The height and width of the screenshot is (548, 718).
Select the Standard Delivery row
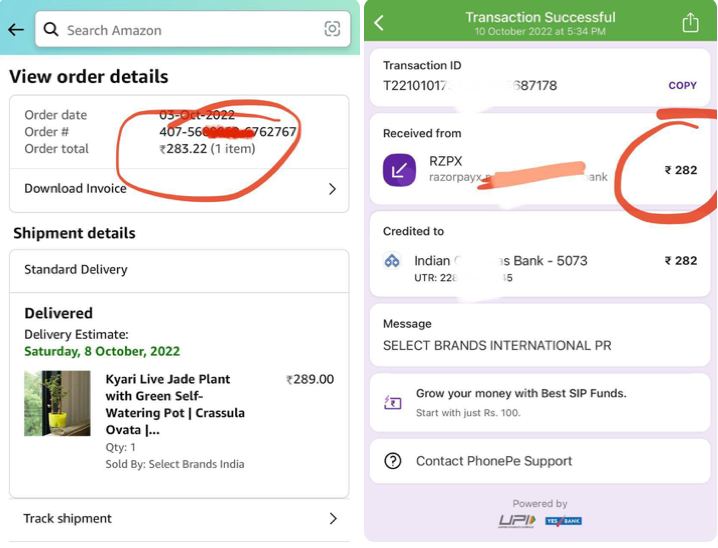[x=179, y=270]
